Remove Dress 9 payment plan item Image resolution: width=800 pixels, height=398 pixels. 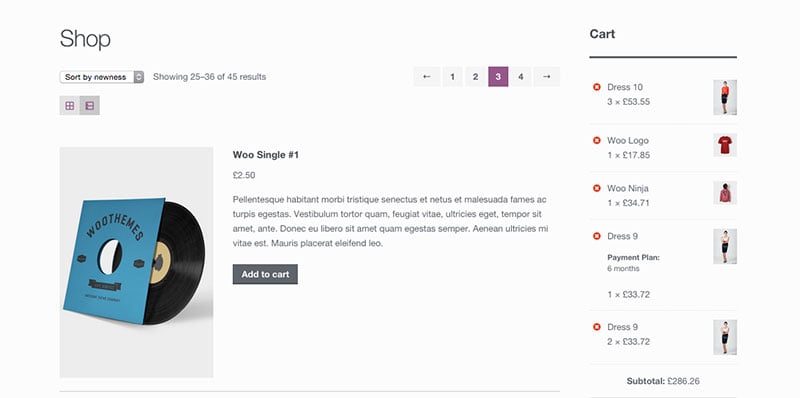tap(596, 236)
